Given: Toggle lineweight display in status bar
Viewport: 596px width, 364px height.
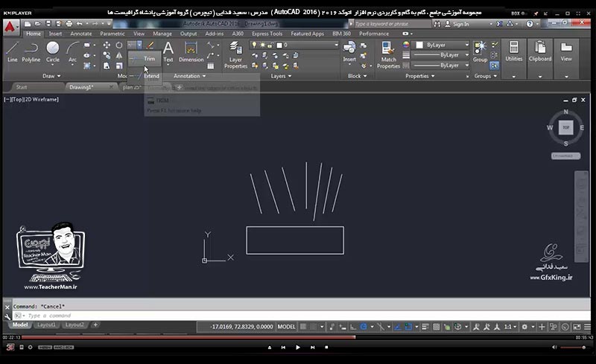Looking at the screenshot, I should (425, 327).
